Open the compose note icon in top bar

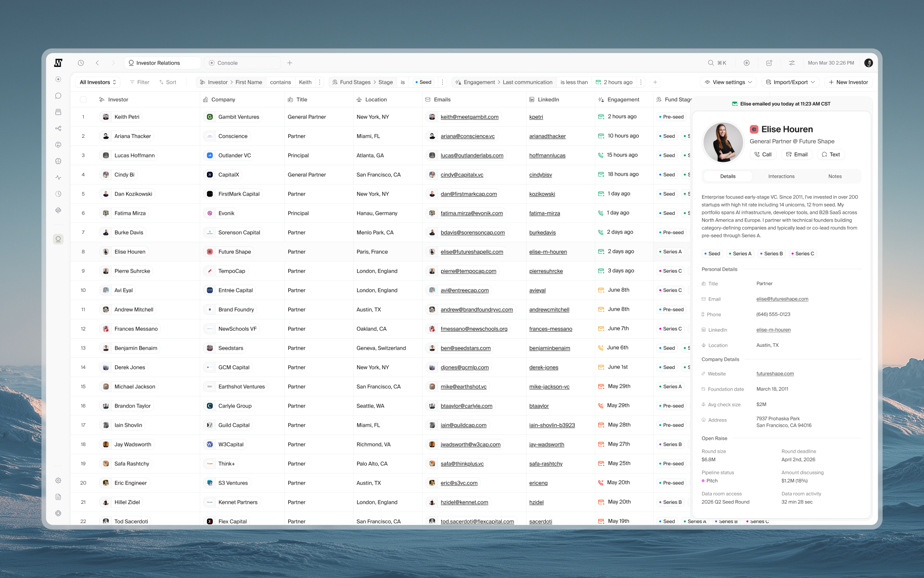(x=769, y=63)
